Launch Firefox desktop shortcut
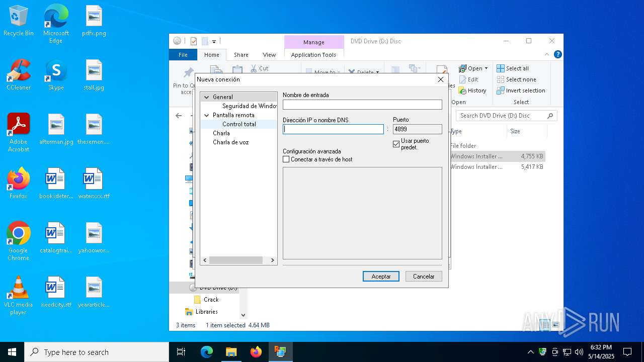 pos(19,184)
